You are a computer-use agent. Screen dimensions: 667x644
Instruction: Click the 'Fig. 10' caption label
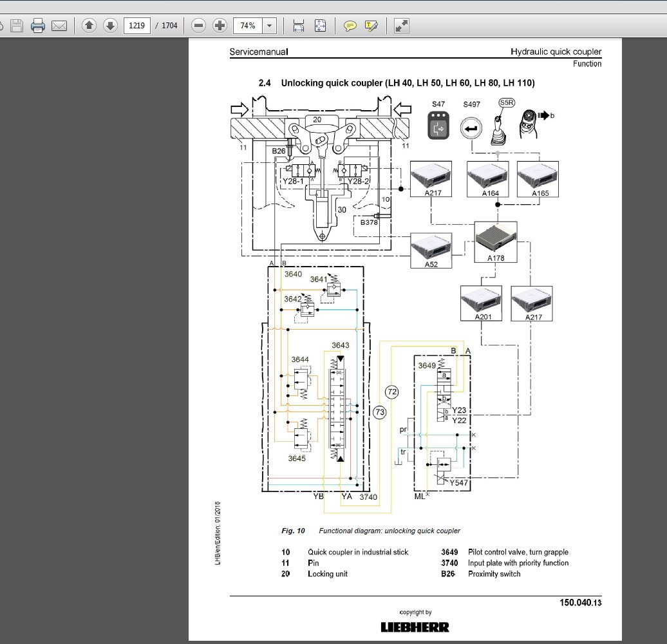pyautogui.click(x=293, y=531)
